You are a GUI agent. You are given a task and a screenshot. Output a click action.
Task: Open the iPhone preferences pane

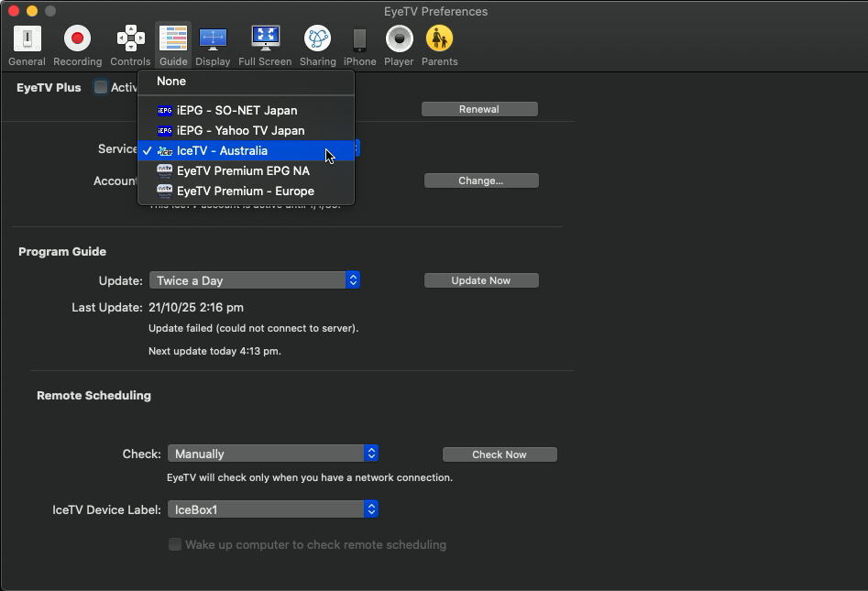click(360, 46)
